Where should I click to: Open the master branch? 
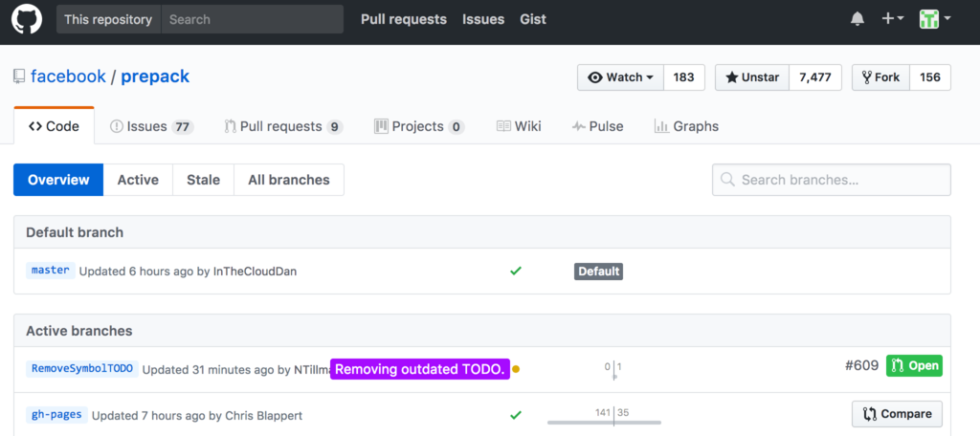click(51, 271)
